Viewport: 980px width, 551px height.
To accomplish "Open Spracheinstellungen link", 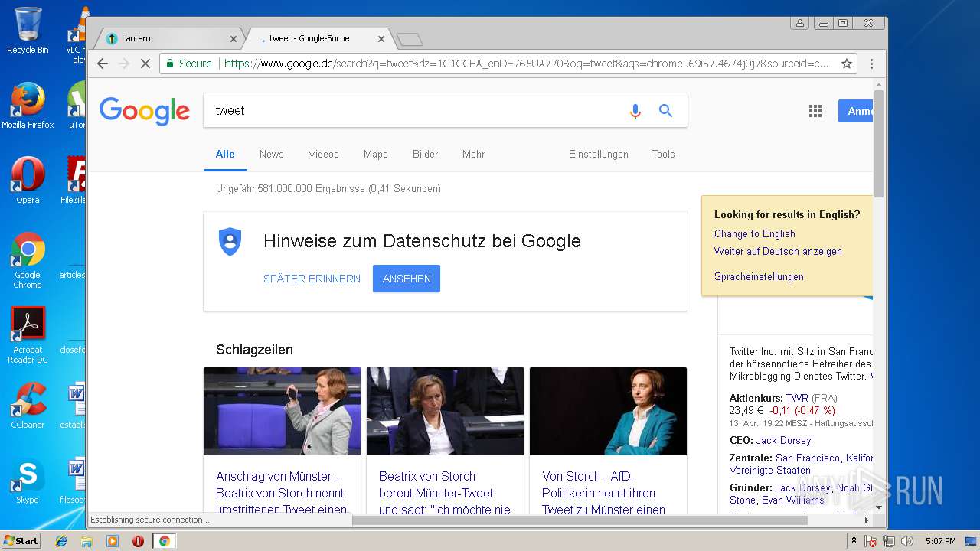I will click(x=759, y=277).
